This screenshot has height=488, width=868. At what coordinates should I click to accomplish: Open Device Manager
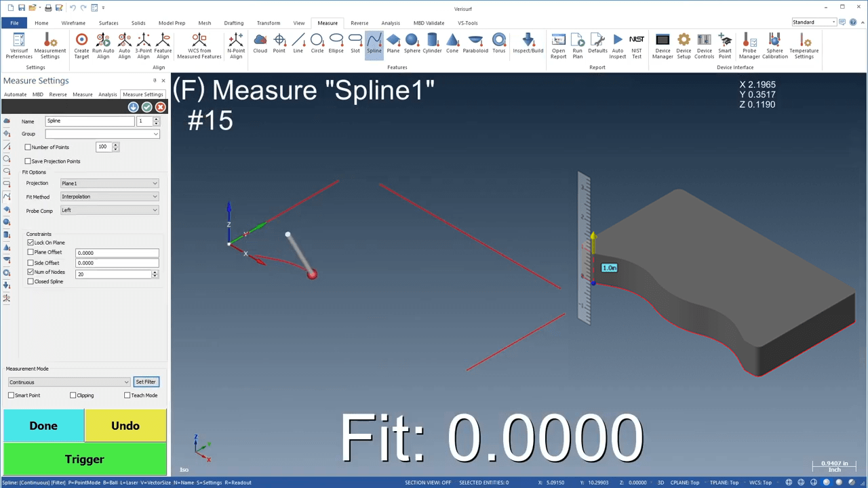pos(663,46)
